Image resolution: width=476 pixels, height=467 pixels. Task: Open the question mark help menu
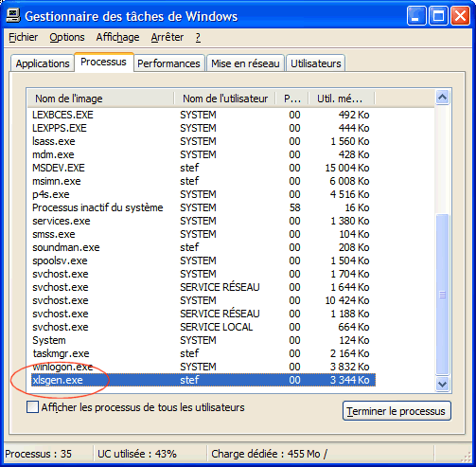198,37
